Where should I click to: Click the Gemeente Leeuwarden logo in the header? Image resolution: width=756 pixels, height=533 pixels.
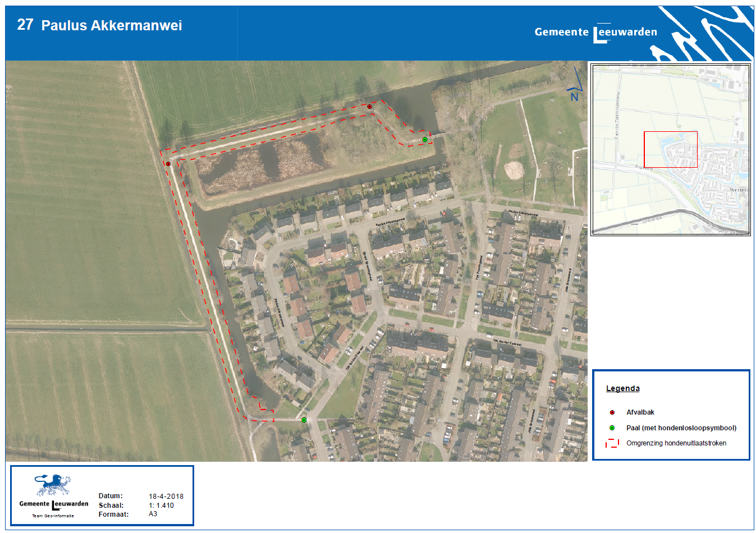pos(595,33)
